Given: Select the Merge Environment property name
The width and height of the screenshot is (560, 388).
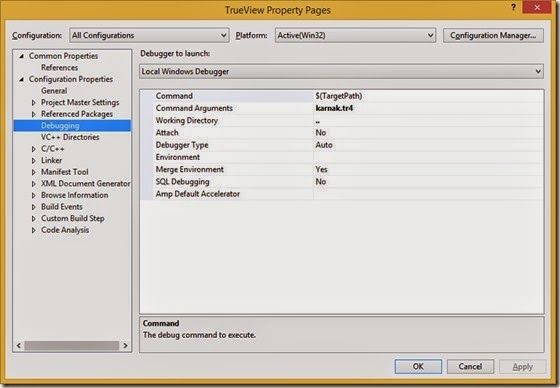Looking at the screenshot, I should click(x=190, y=169).
